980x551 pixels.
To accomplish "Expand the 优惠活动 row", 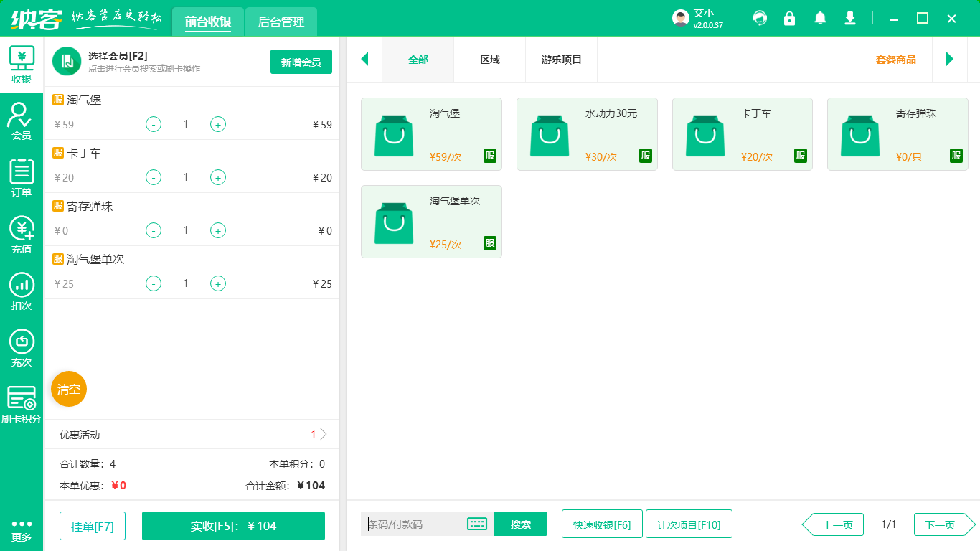I will coord(192,434).
